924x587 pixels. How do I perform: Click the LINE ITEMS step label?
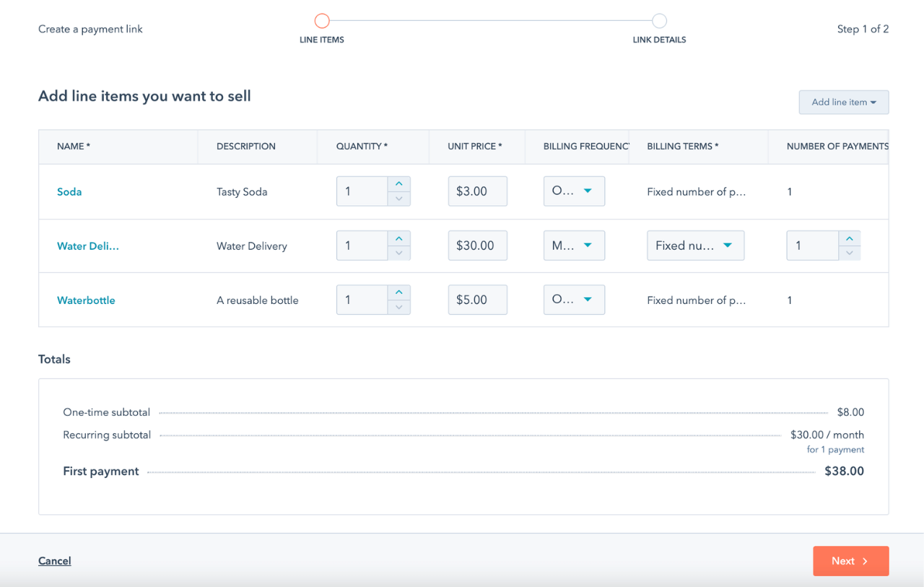coord(322,40)
